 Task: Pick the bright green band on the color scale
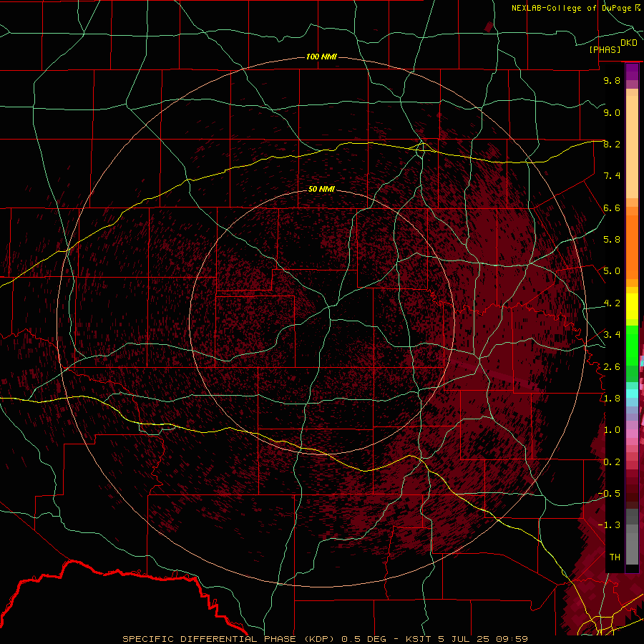pyautogui.click(x=632, y=345)
